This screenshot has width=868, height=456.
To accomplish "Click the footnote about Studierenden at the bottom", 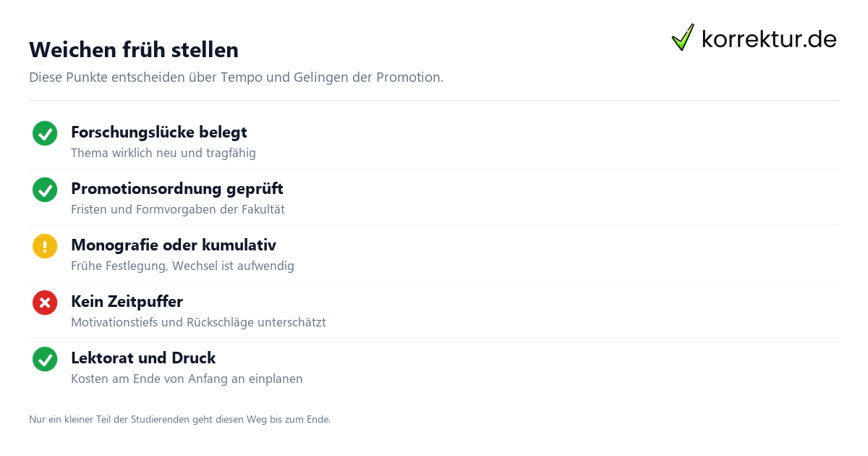I will pyautogui.click(x=179, y=420).
